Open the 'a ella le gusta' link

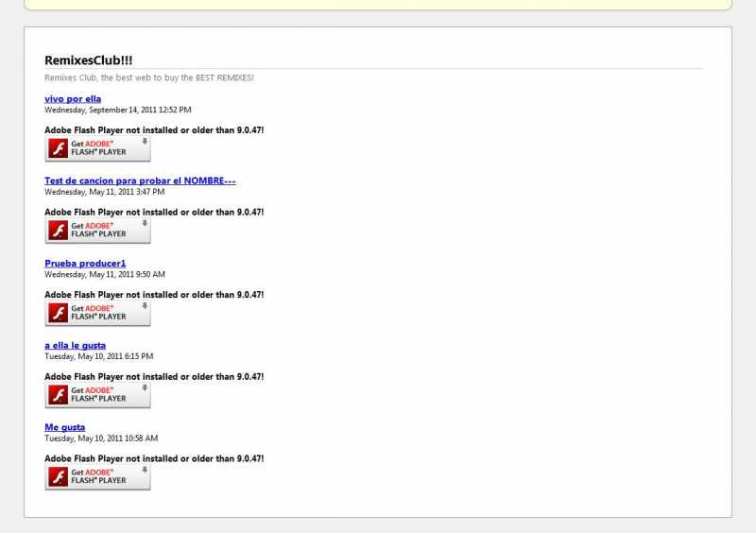[x=75, y=345]
